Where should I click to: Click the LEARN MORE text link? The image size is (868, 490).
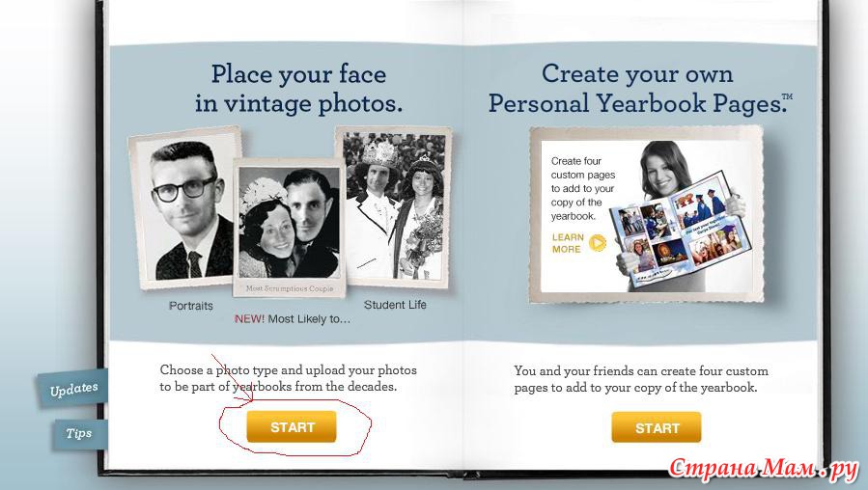(568, 243)
